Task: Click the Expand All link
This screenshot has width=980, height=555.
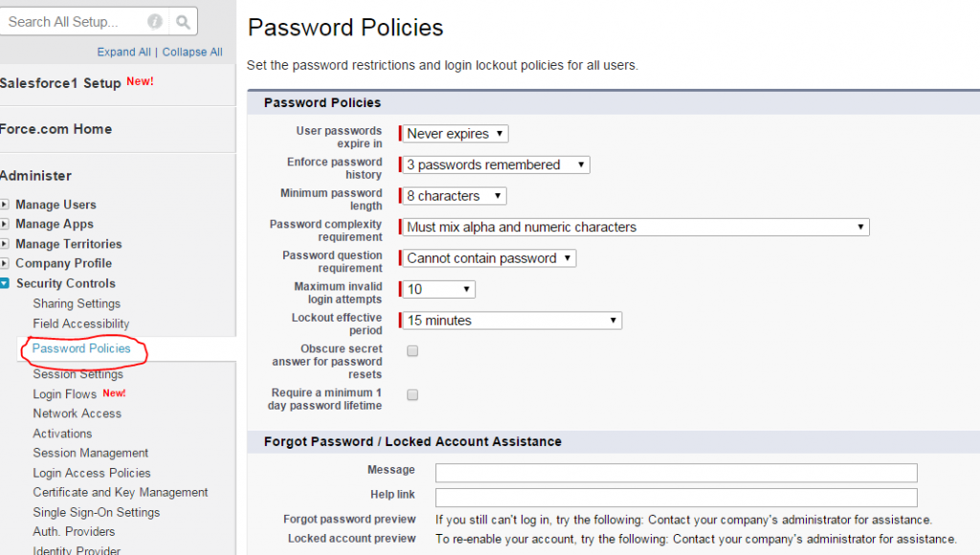Action: pos(123,52)
